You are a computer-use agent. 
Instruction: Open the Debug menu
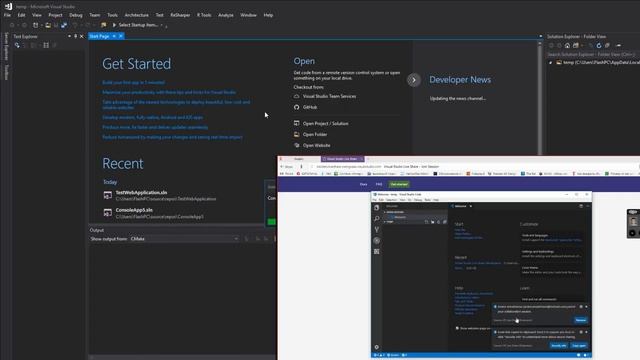point(76,15)
